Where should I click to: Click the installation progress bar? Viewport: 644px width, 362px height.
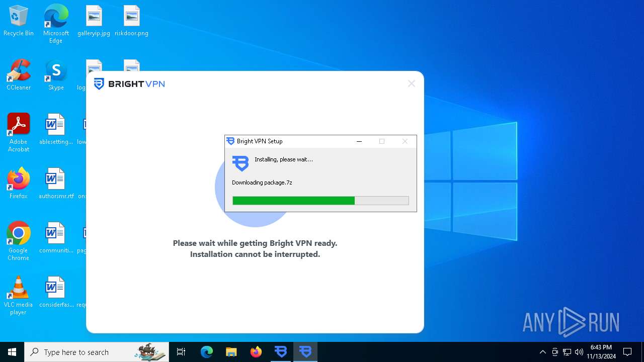320,201
